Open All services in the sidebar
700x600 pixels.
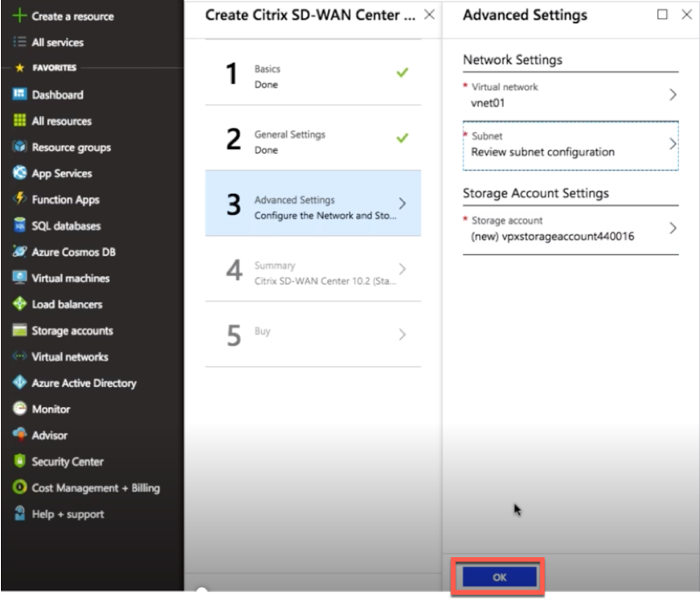(x=58, y=43)
